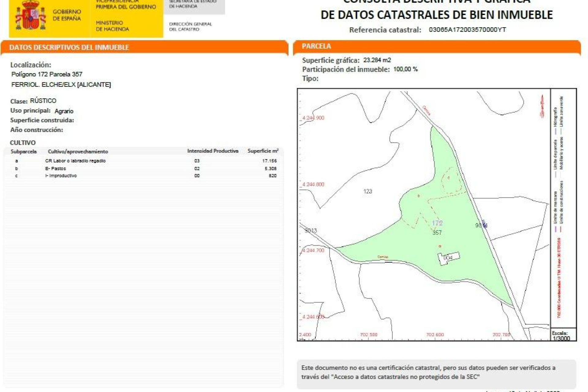Click the 'Tipo:' label

pos(310,79)
